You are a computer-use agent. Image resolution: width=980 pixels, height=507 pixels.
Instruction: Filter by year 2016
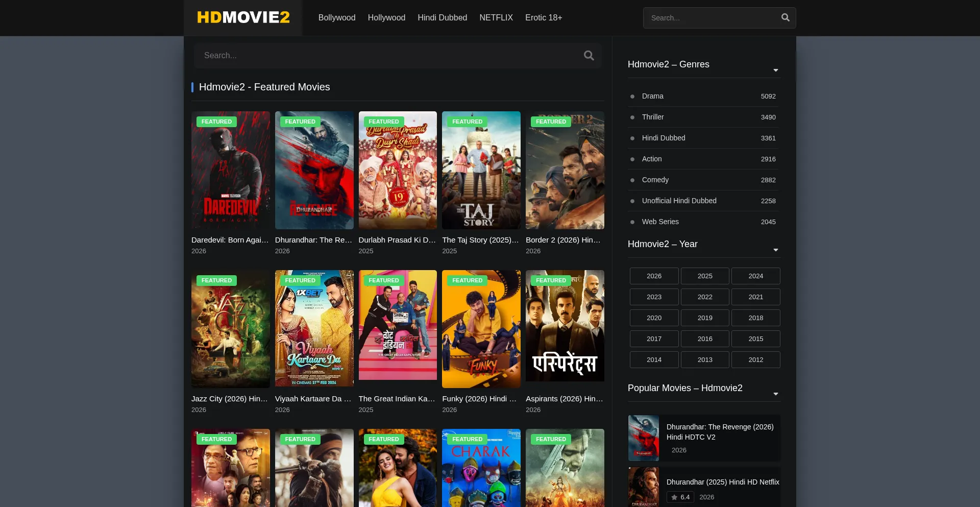point(705,339)
